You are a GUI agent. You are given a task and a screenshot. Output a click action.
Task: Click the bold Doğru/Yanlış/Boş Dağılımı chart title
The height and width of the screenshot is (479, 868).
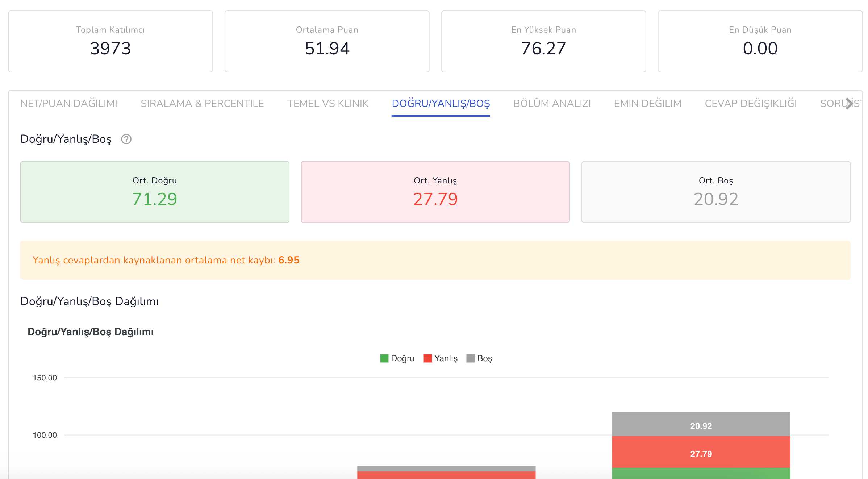(x=91, y=332)
